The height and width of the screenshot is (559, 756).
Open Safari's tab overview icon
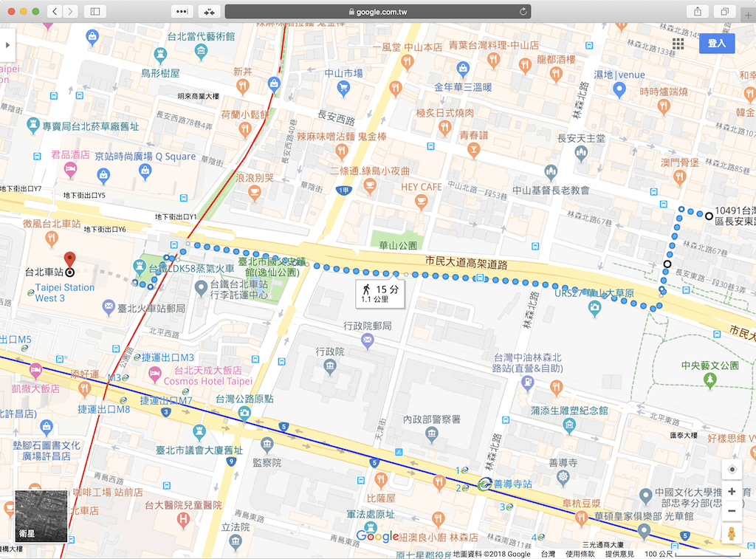(724, 12)
